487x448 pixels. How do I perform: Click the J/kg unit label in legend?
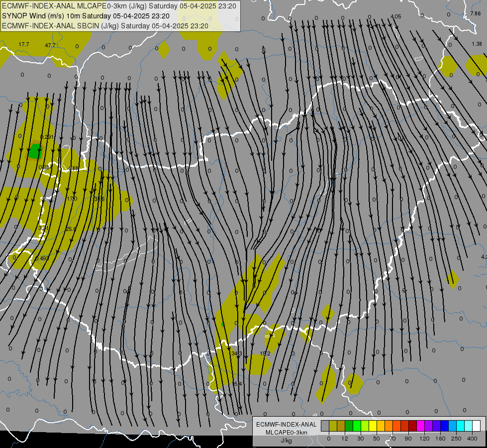pos(287,441)
